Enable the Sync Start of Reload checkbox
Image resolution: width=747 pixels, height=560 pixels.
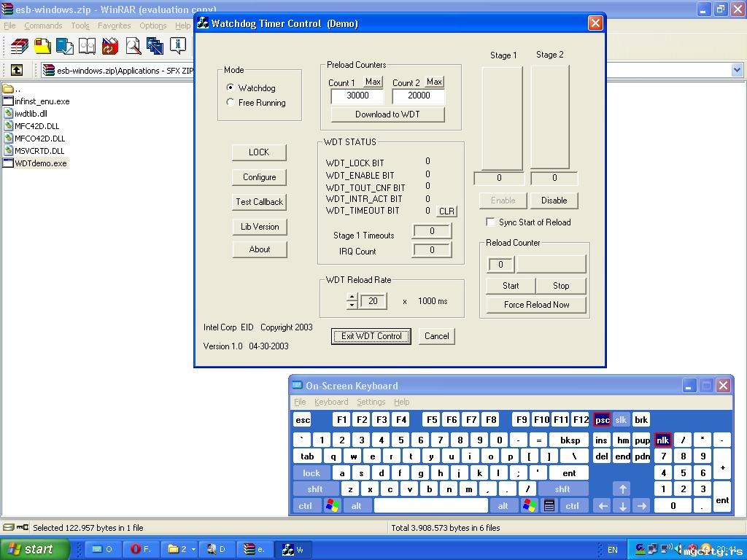pos(490,222)
